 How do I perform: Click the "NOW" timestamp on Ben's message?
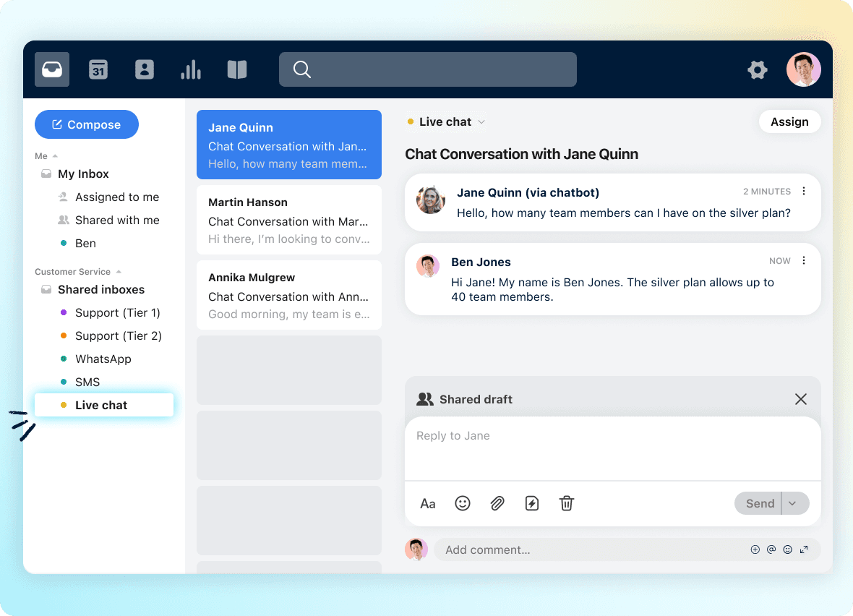click(x=779, y=261)
